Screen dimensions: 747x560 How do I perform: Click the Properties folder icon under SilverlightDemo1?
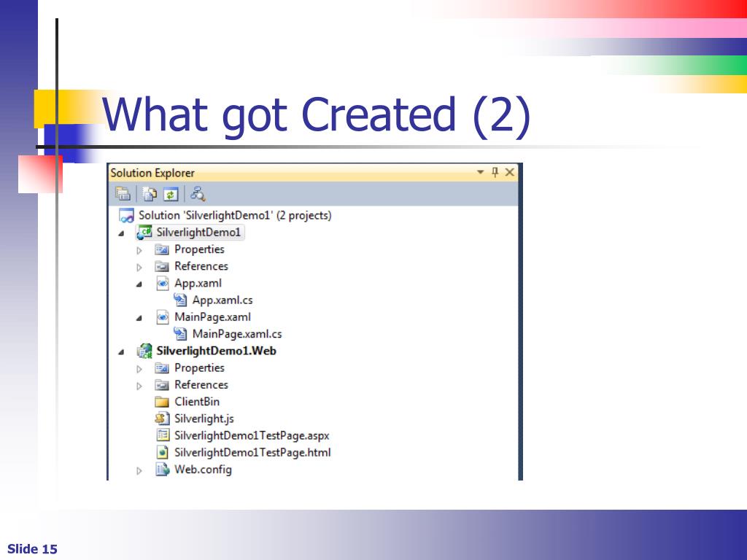pos(162,249)
